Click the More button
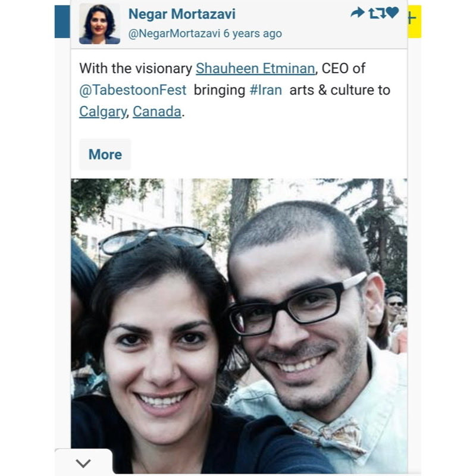This screenshot has width=476, height=476. click(x=105, y=155)
